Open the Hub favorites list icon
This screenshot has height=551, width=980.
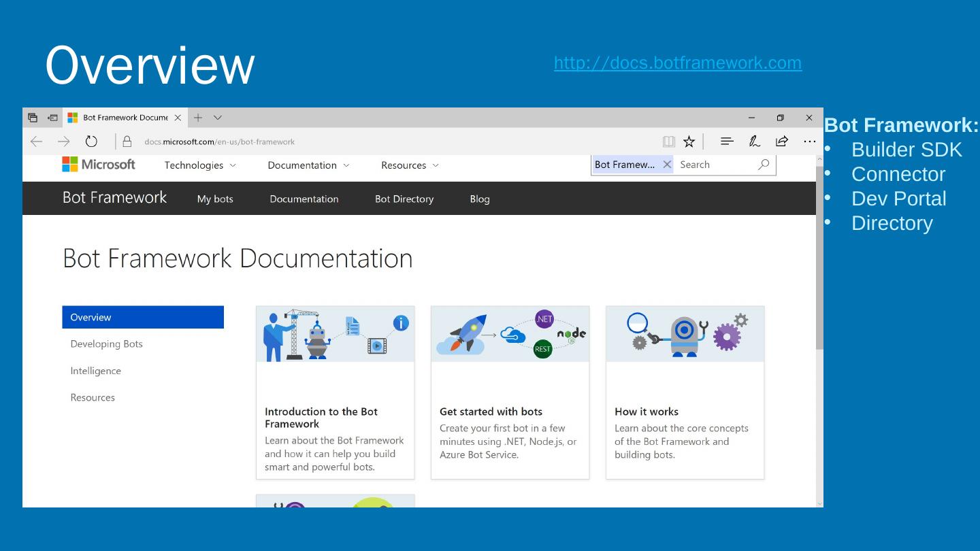[727, 141]
